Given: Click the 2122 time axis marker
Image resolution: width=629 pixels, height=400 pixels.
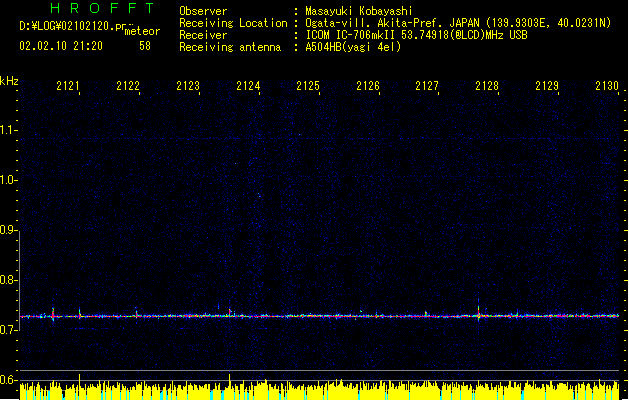Looking at the screenshot, I should point(128,85).
